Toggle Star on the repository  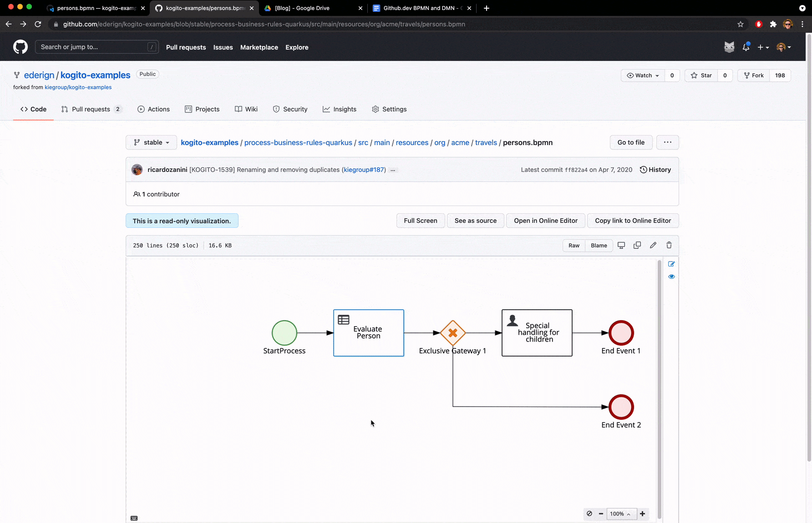(x=701, y=75)
